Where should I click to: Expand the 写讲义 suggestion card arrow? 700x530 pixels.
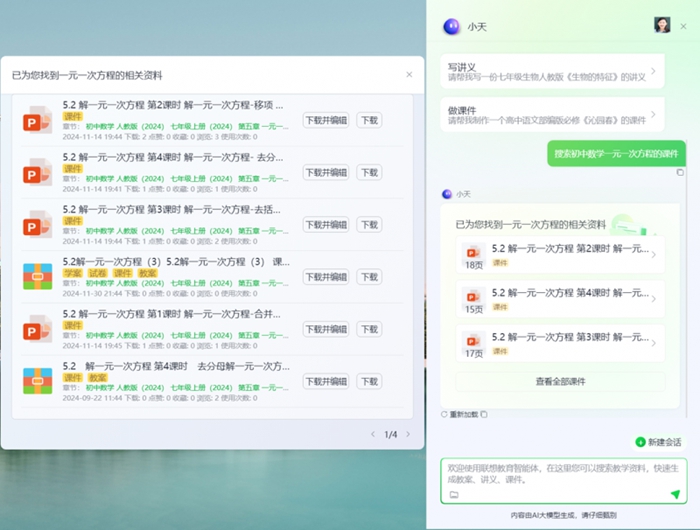653,71
